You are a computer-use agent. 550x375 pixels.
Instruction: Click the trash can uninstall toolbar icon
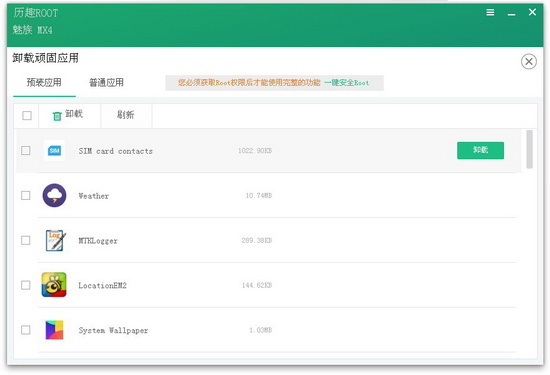click(x=57, y=116)
